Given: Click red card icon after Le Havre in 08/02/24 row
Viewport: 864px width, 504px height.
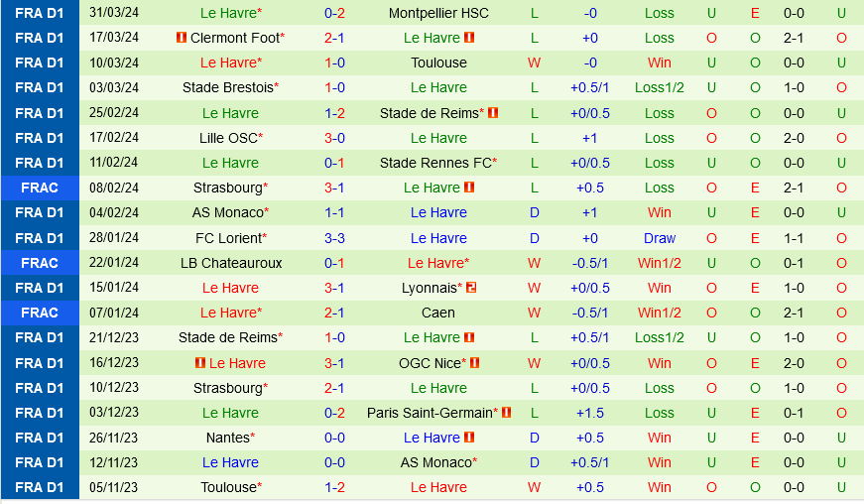Looking at the screenshot, I should [469, 188].
